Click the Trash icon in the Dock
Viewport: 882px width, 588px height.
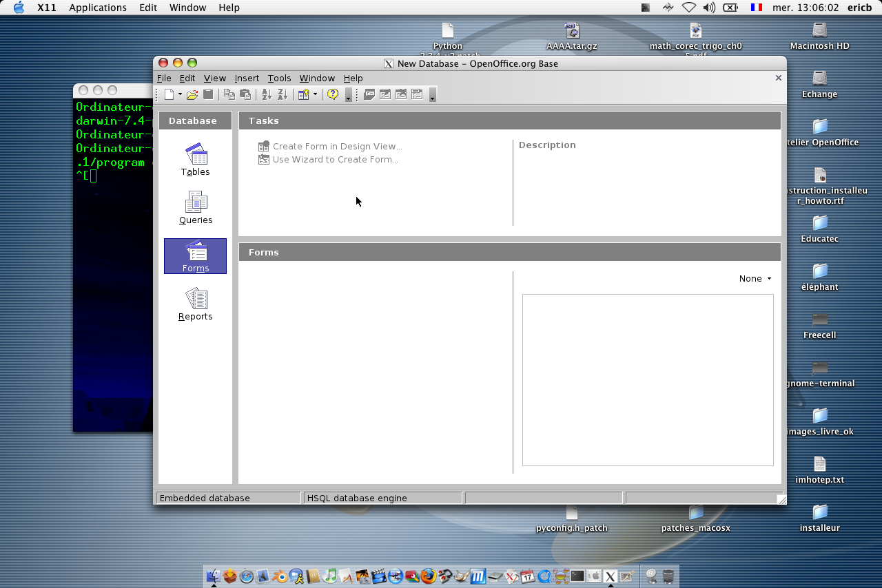point(668,576)
